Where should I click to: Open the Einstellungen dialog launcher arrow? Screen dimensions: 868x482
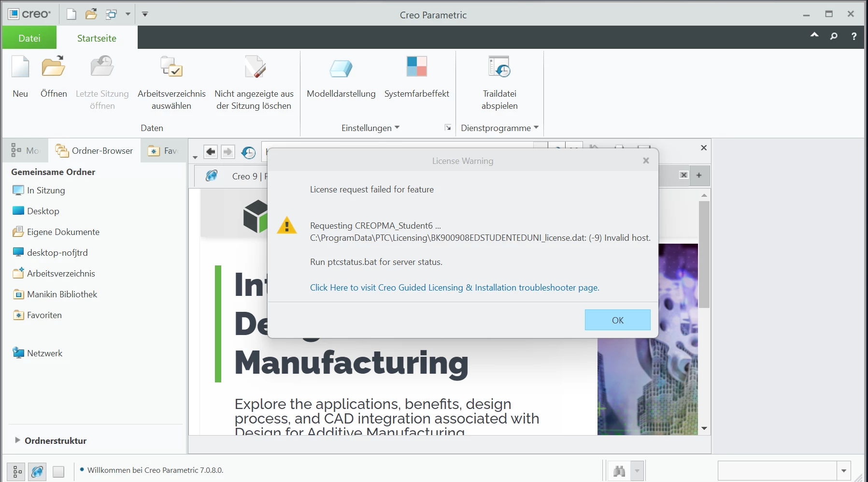pos(448,128)
